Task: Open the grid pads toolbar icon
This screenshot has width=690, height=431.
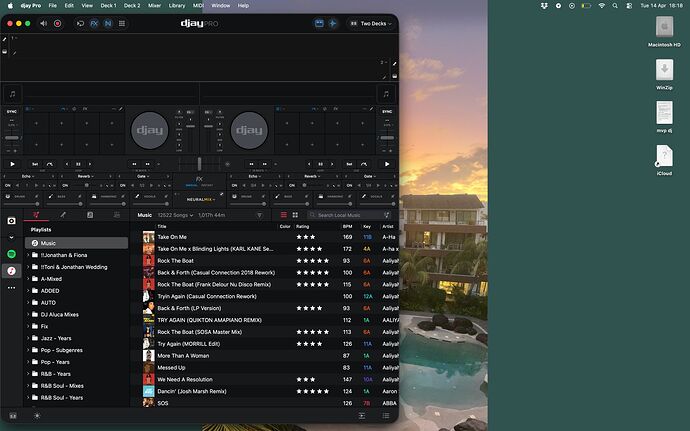Action: pos(122,23)
